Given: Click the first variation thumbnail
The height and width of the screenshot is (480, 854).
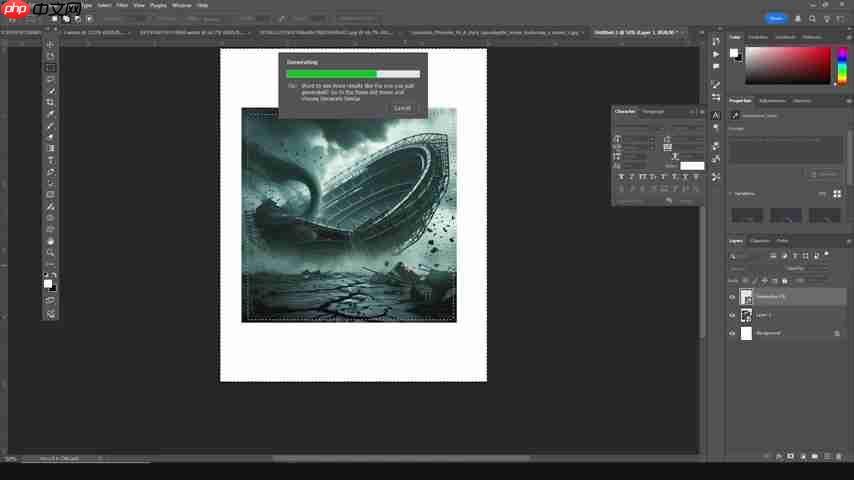Looking at the screenshot, I should pyautogui.click(x=747, y=215).
